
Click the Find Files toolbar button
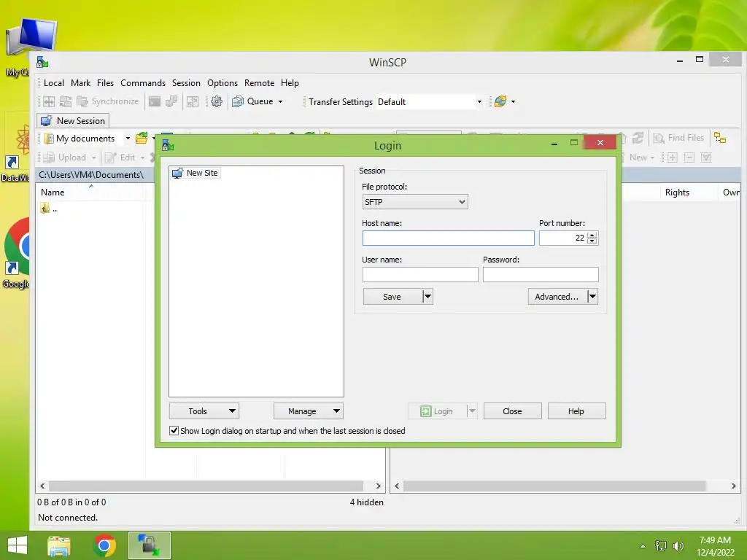679,138
